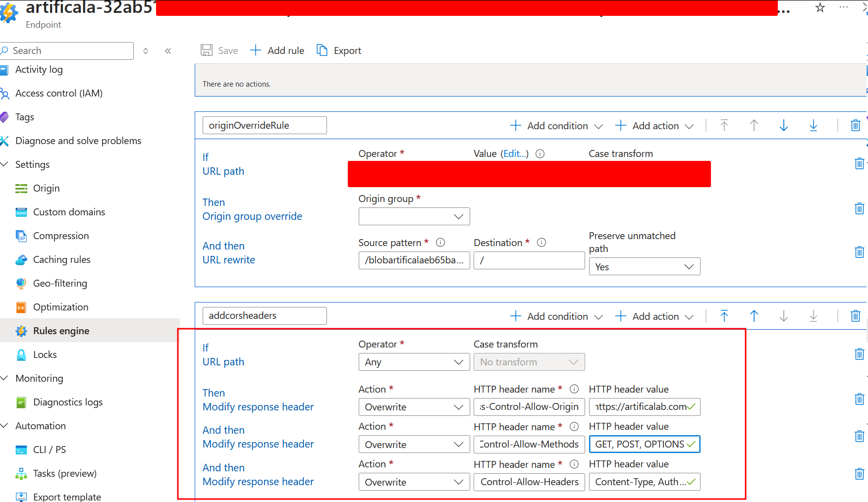868x502 pixels.
Task: Collapse the sidebar with the double-chevron icon
Action: pos(168,51)
